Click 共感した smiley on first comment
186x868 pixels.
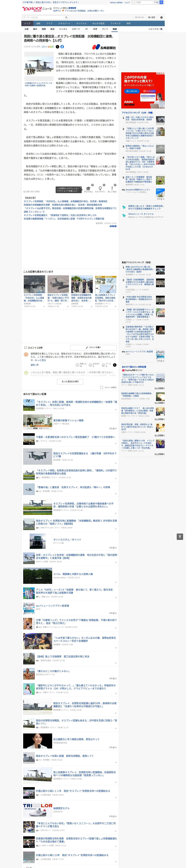tap(77, 365)
